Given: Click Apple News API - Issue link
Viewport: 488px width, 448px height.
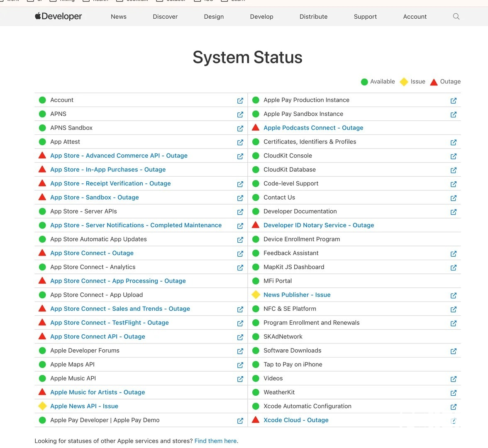Looking at the screenshot, I should [84, 406].
